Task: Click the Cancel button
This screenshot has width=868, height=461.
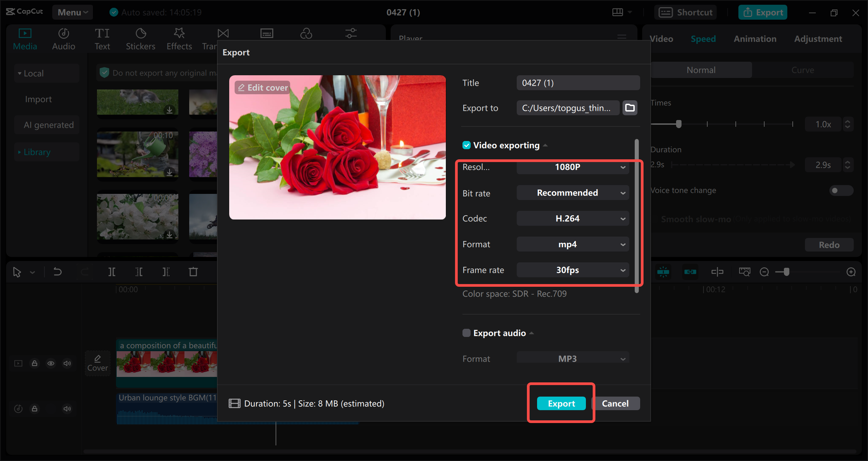Action: [x=615, y=403]
